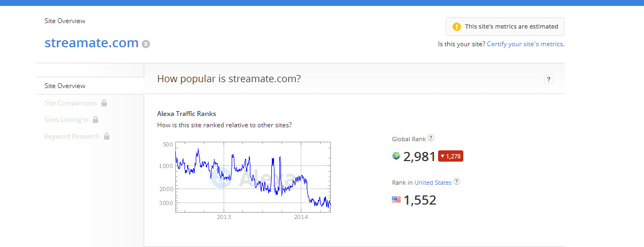Click the lock icon next to Keyword Research
Viewport: 644px width, 247px height.
pos(107,136)
